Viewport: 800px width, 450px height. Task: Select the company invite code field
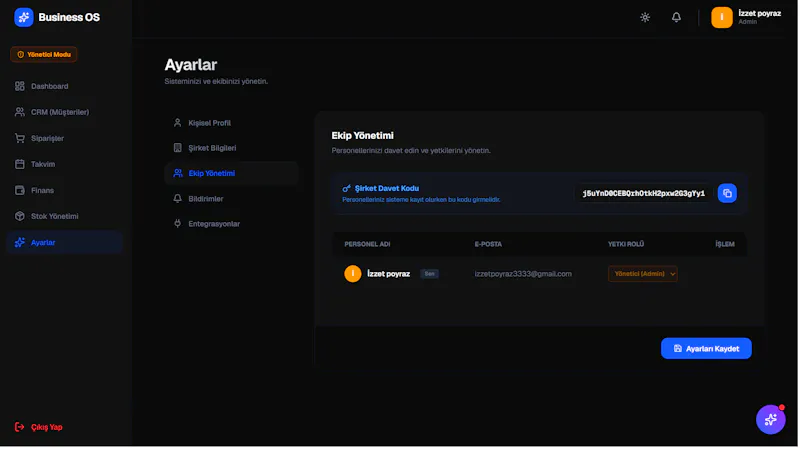644,194
